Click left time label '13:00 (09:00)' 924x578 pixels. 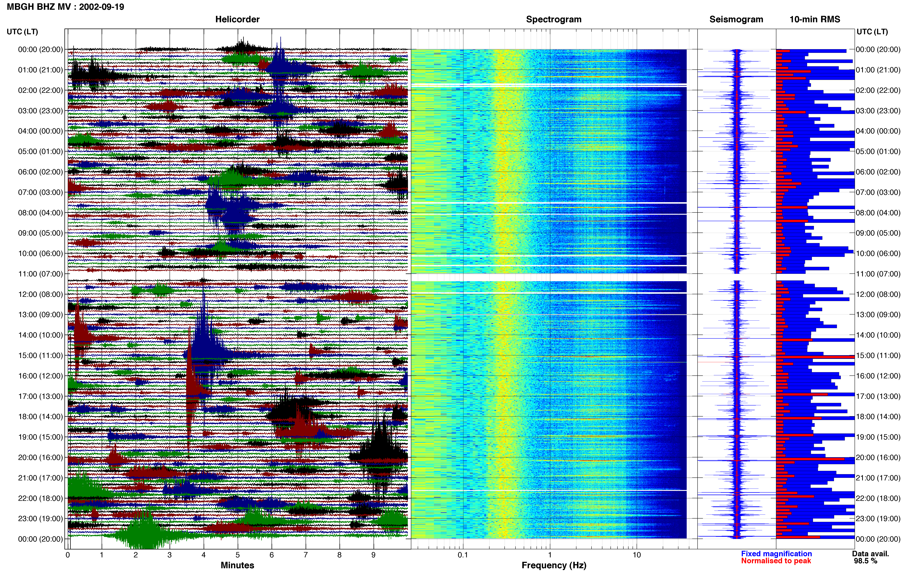pyautogui.click(x=41, y=315)
